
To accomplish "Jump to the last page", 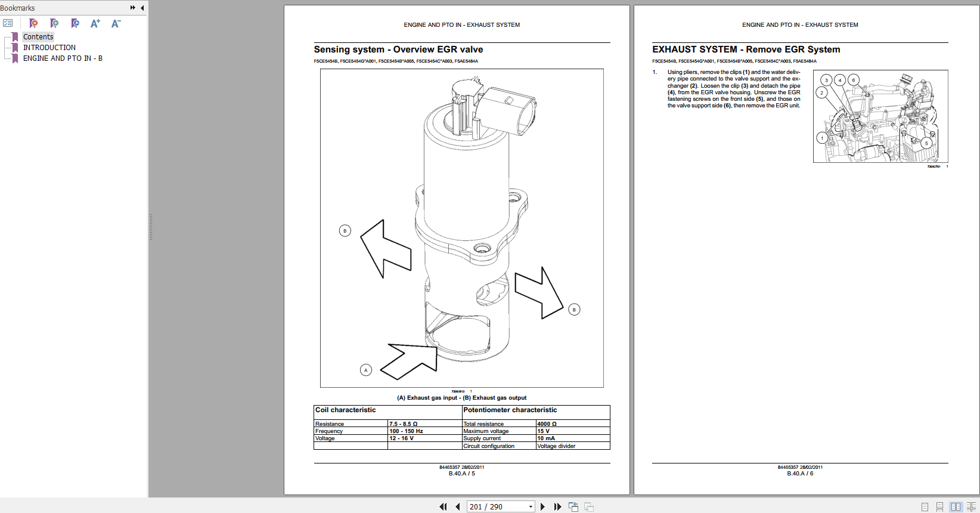I will click(x=557, y=506).
